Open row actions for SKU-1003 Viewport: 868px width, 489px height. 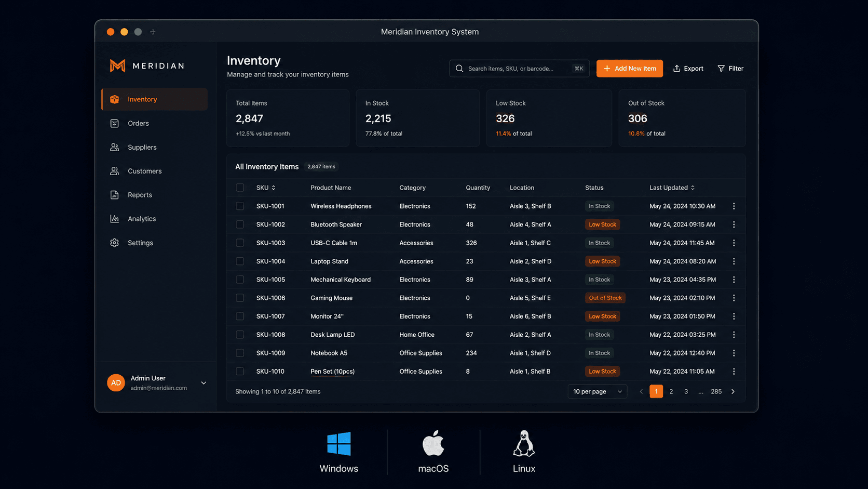(734, 243)
